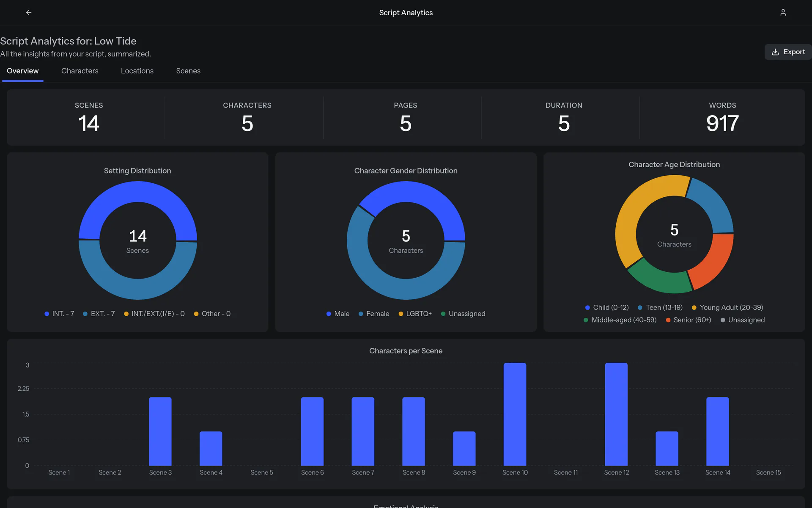Toggle the EXT. - 7 legend item
The height and width of the screenshot is (508, 812).
click(x=99, y=314)
